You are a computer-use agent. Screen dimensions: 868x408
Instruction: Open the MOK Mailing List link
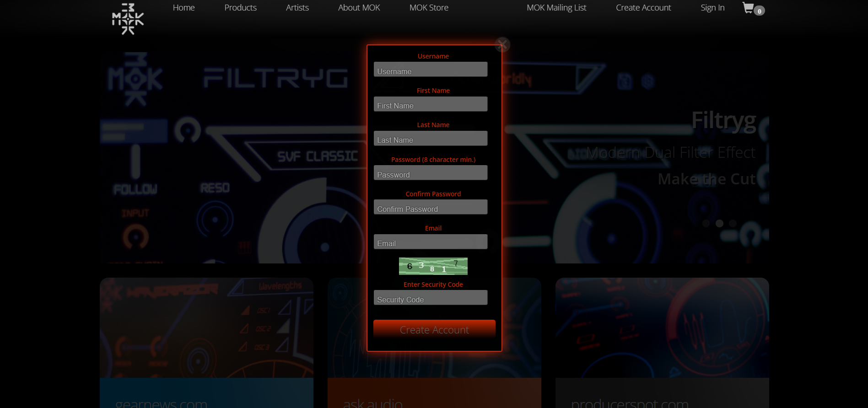click(556, 8)
